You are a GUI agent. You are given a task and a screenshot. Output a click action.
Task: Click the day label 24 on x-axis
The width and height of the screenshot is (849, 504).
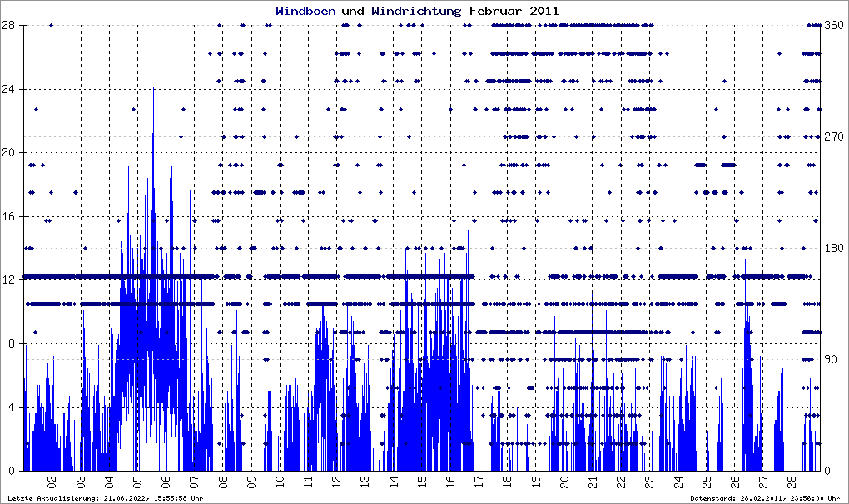(x=678, y=482)
